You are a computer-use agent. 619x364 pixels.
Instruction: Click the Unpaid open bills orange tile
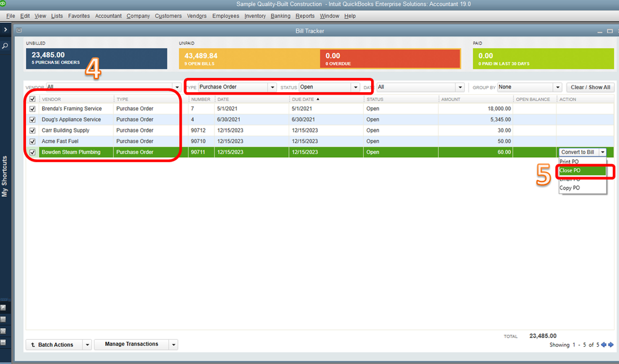pos(249,59)
